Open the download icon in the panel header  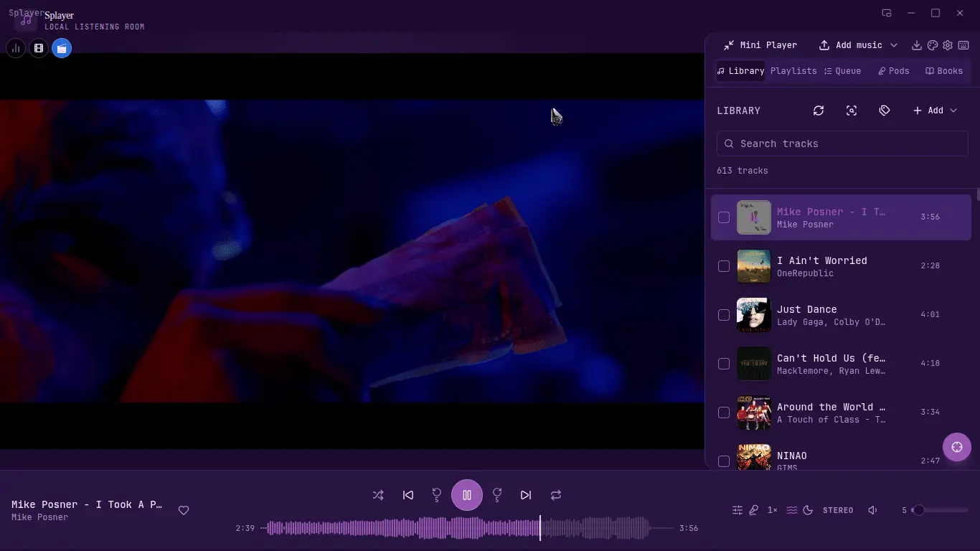[917, 45]
